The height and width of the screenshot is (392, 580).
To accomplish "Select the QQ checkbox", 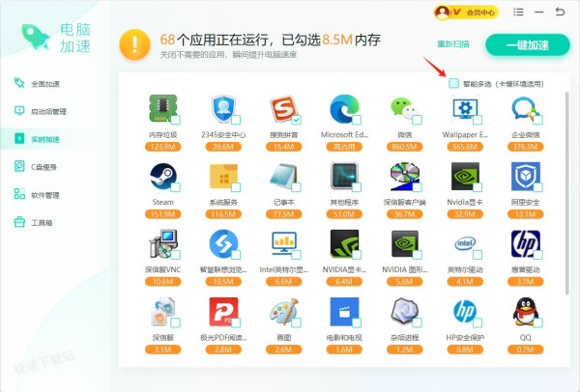I will point(537,322).
